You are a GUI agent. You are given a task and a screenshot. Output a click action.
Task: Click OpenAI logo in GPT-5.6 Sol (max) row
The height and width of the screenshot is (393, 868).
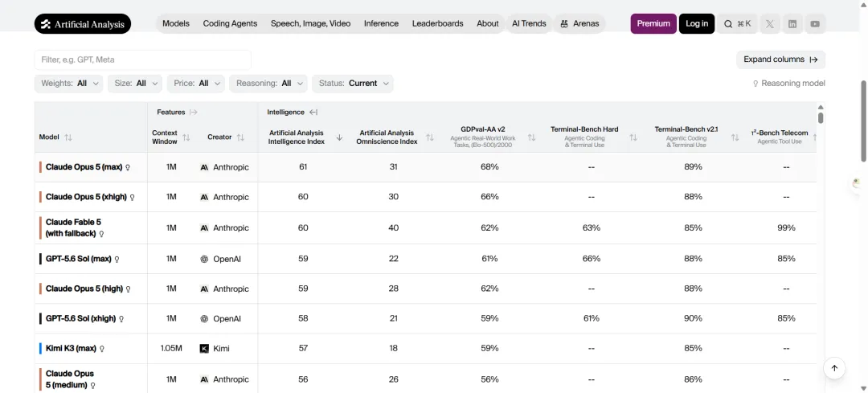pos(203,259)
